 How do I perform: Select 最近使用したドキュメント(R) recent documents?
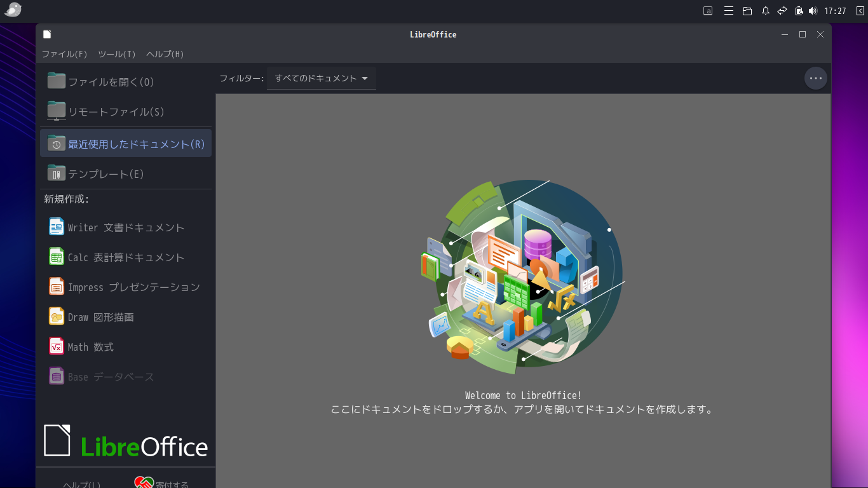126,144
